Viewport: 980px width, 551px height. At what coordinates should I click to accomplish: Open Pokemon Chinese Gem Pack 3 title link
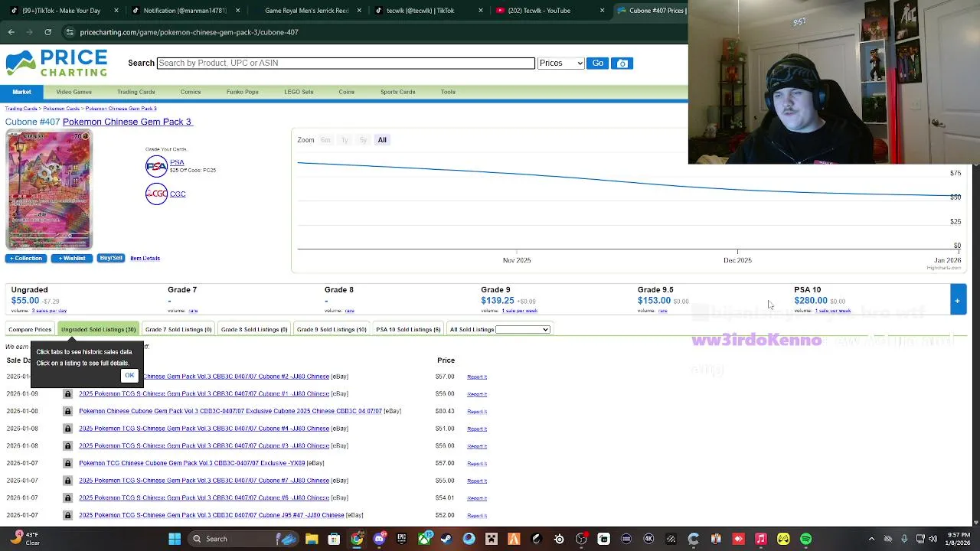click(127, 122)
